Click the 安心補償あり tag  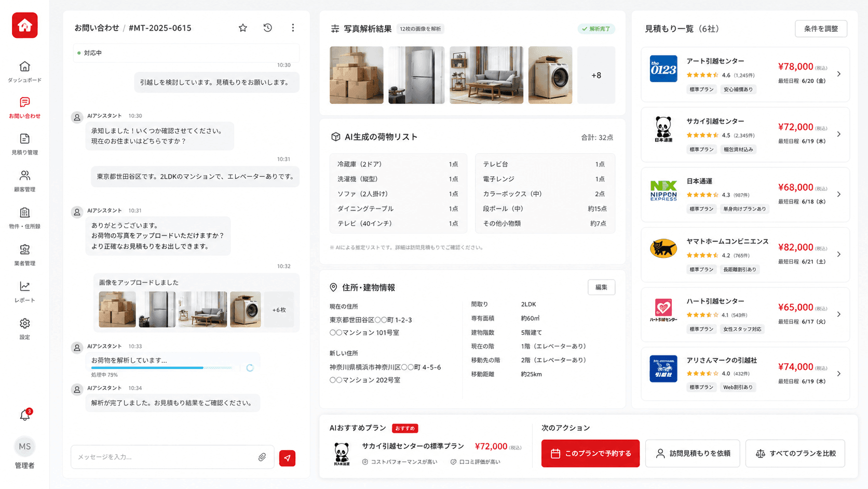[738, 89]
